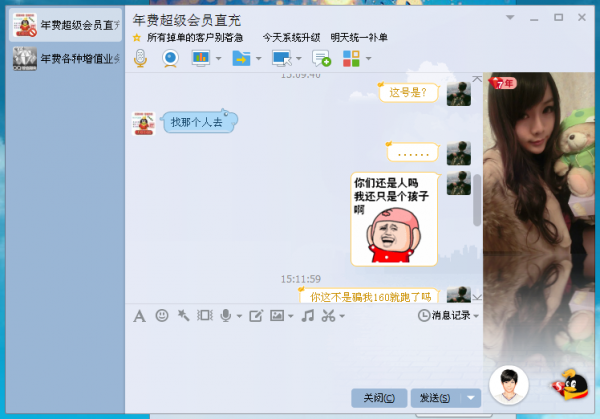Click the 你这不是骗我160就跑了吗 message
This screenshot has height=419, width=600.
point(369,296)
